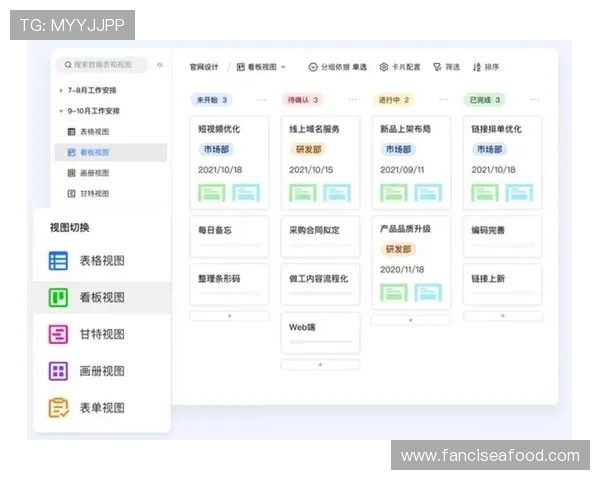Open more options for the 待确认 column
Screen dimensions: 600x480
pos(352,100)
